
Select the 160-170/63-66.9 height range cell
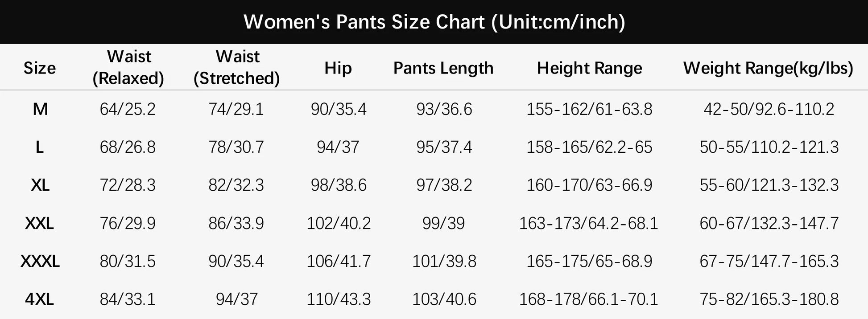589,185
